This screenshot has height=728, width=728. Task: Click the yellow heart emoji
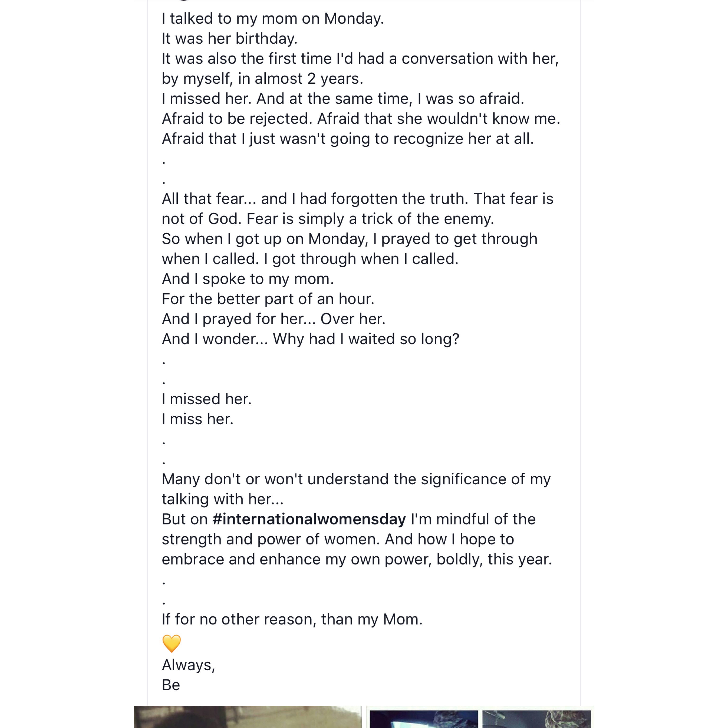point(172,643)
